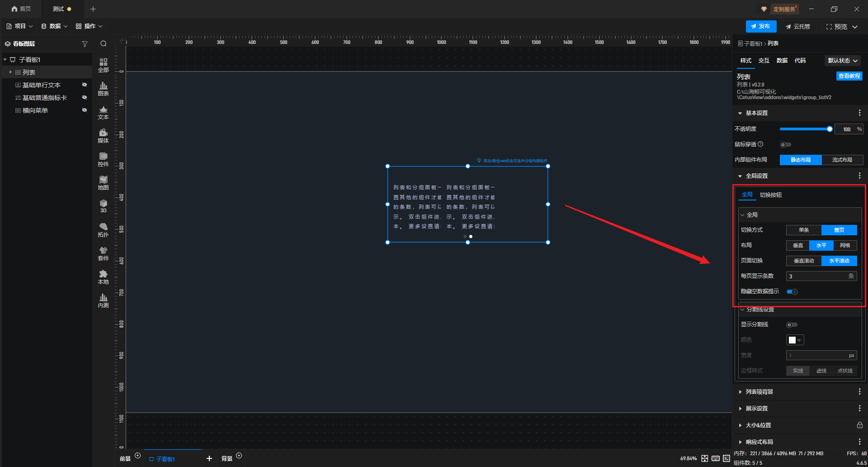Image resolution: width=868 pixels, height=467 pixels.
Task: Open the 媒体 media component category
Action: (x=103, y=136)
